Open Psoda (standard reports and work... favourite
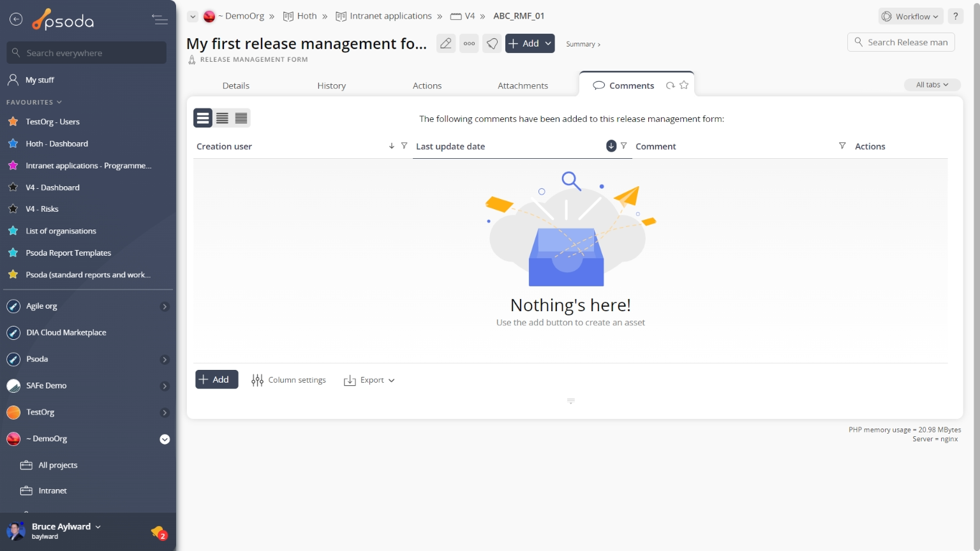 (88, 275)
